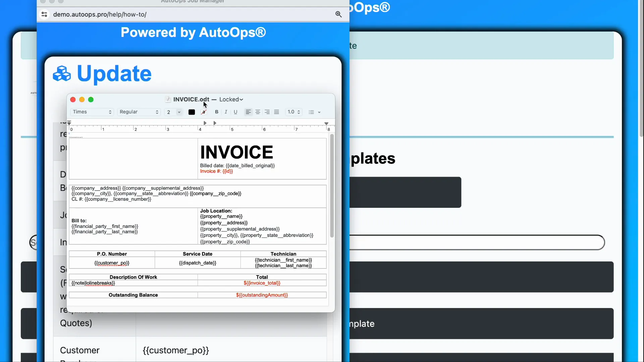Click the Powered by AutoOps heading
This screenshot has width=644, height=362.
193,33
